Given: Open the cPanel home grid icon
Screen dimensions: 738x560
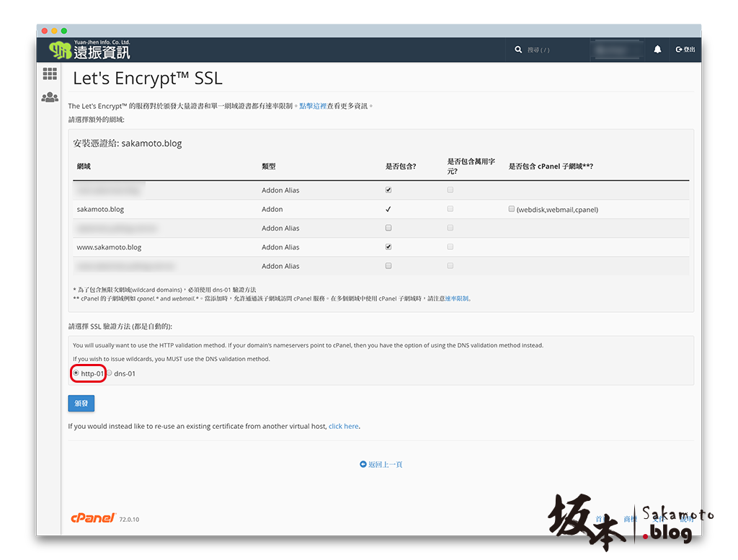Looking at the screenshot, I should tap(50, 74).
